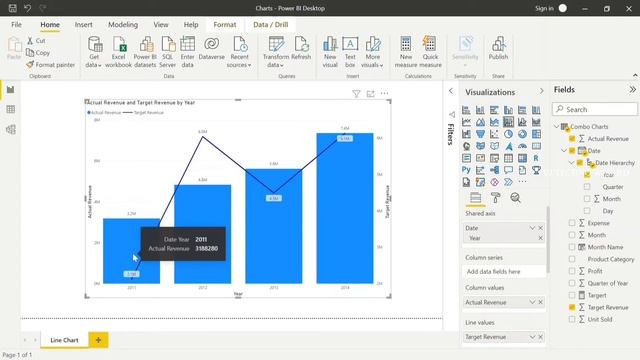Switch to Model view in sidebar
This screenshot has width=640, height=360.
tap(11, 129)
